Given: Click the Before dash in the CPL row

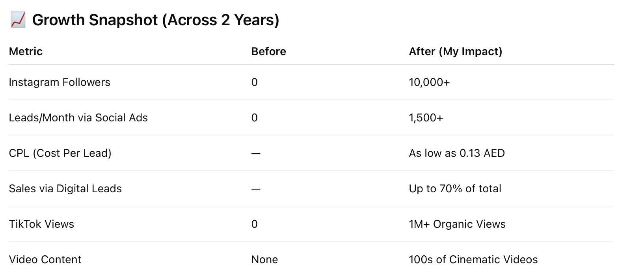Looking at the screenshot, I should point(256,153).
